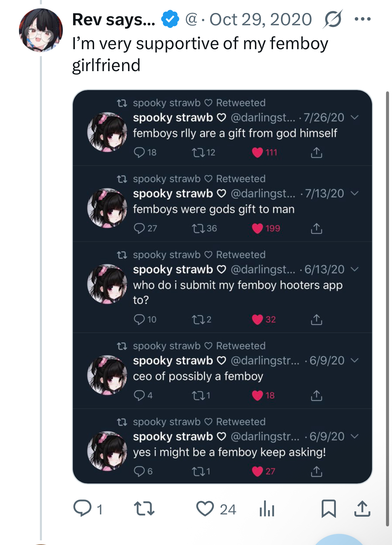The width and height of the screenshot is (392, 545).
Task: Expand chevron on 7/26/20 embedded tweet
Action: [355, 117]
